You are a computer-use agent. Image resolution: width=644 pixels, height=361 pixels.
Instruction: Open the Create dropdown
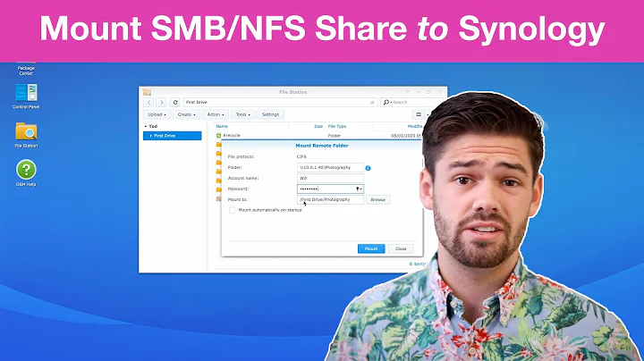click(186, 114)
